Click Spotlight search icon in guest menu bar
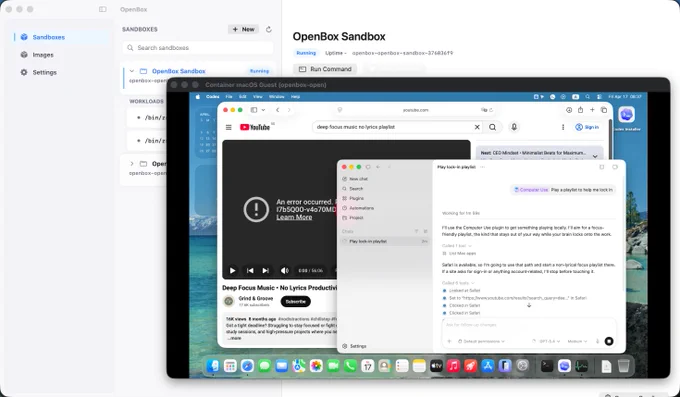 tap(588, 97)
